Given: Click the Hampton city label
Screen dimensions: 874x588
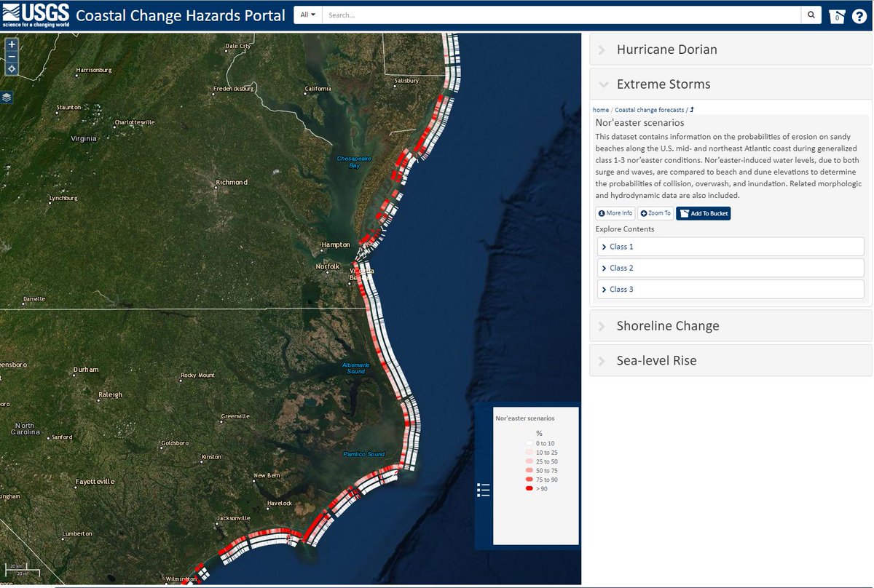Looking at the screenshot, I should [x=336, y=245].
